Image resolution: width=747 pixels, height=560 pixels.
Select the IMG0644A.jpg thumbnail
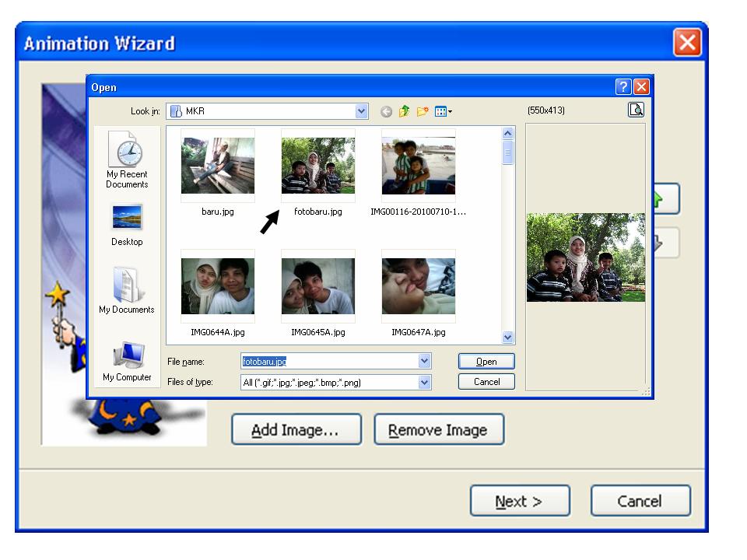point(218,286)
